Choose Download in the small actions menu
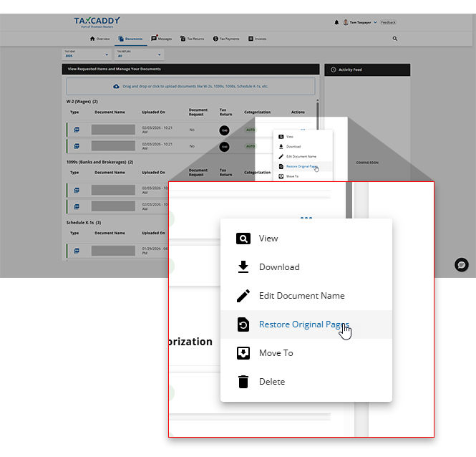The height and width of the screenshot is (457, 476). [303, 146]
